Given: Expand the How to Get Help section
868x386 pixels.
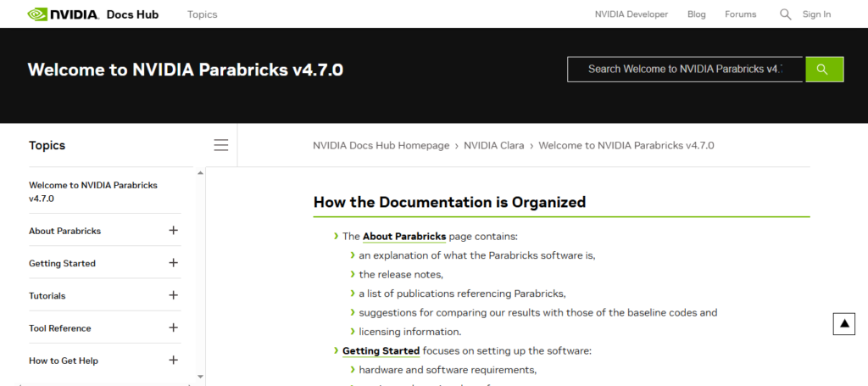Looking at the screenshot, I should pyautogui.click(x=173, y=360).
